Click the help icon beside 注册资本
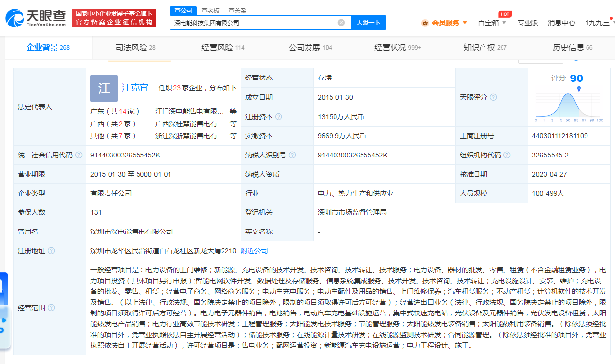615x364 pixels. pos(279,117)
